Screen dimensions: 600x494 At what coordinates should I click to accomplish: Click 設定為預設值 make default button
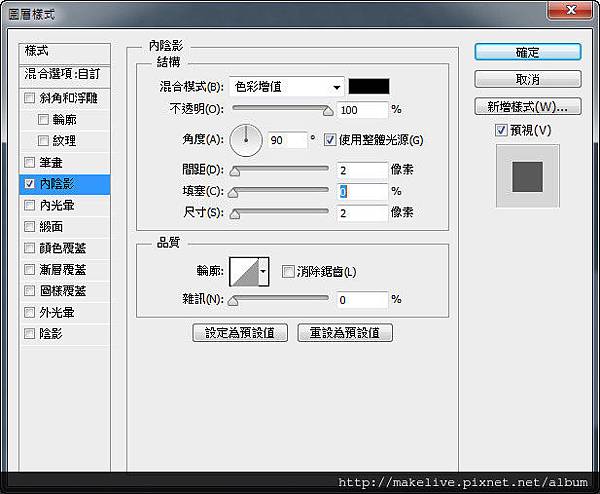[x=240, y=333]
